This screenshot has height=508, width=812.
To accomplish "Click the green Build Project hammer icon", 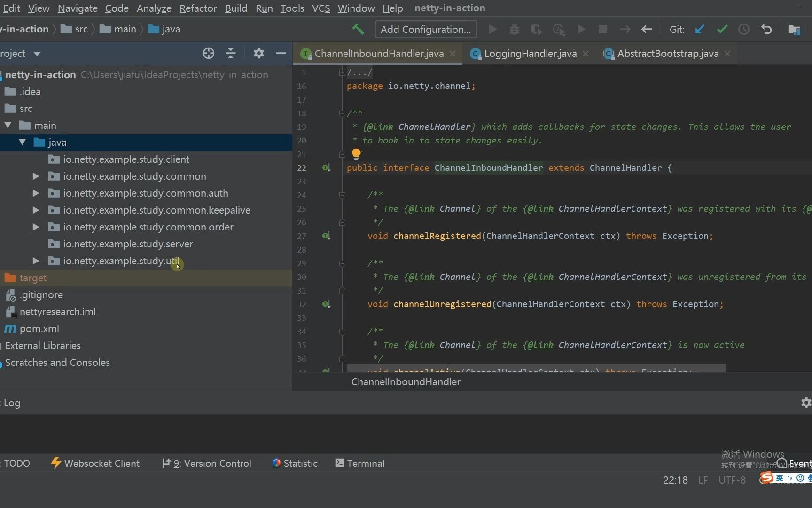I will click(x=358, y=29).
